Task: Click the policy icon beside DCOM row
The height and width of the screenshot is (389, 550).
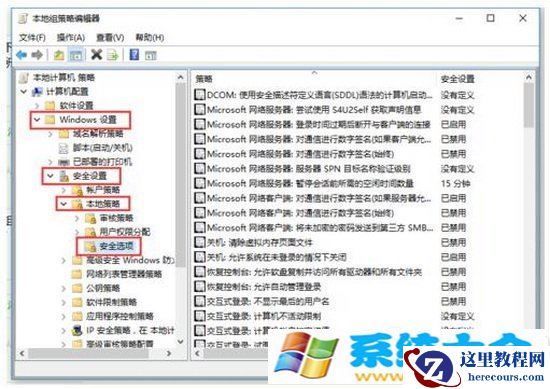Action: tap(200, 95)
